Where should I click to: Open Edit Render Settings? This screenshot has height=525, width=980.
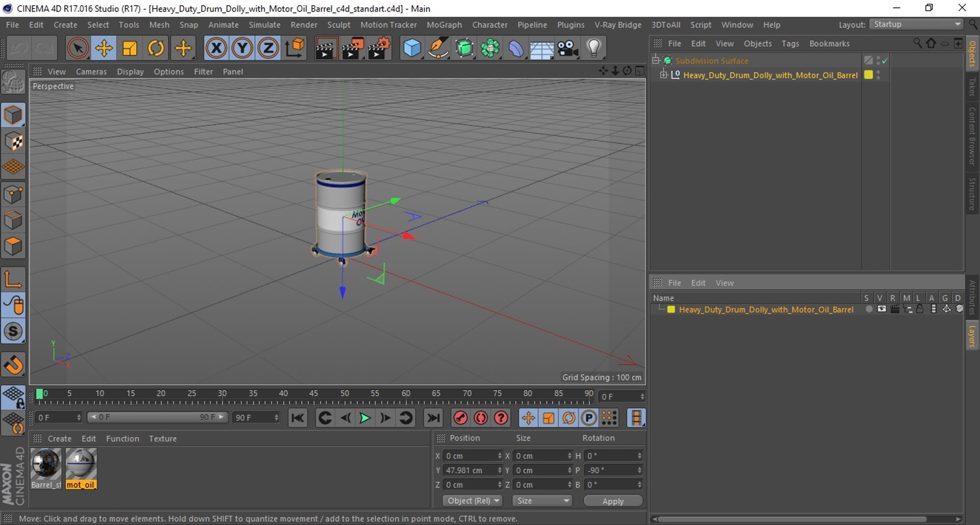click(x=379, y=49)
